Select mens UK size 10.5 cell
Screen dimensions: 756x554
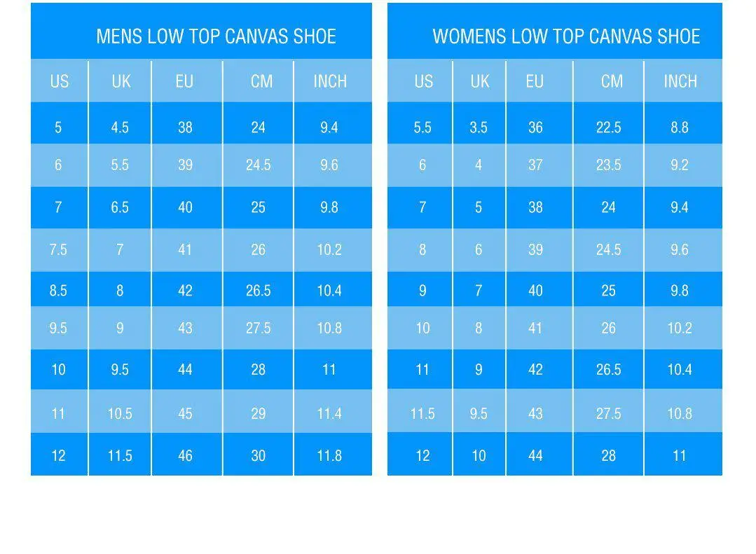click(x=120, y=414)
